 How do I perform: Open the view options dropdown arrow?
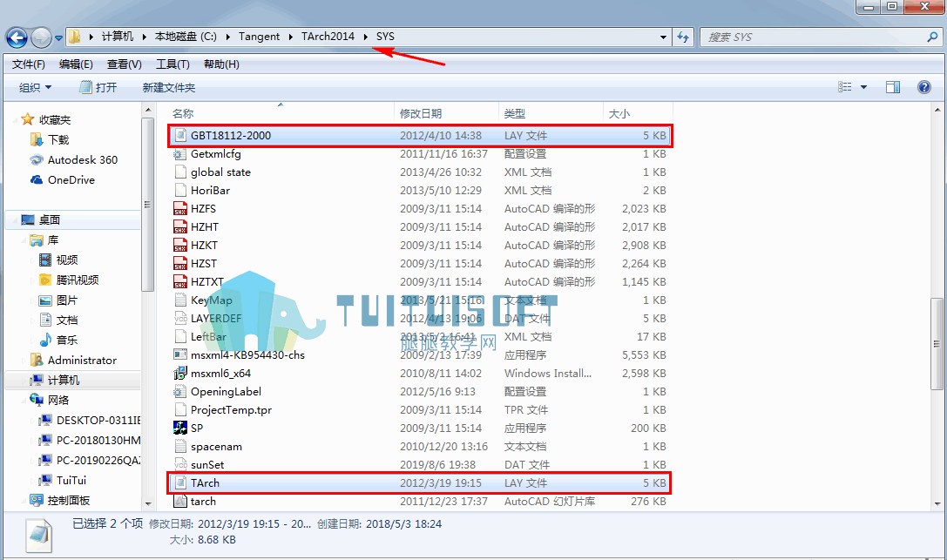click(863, 87)
